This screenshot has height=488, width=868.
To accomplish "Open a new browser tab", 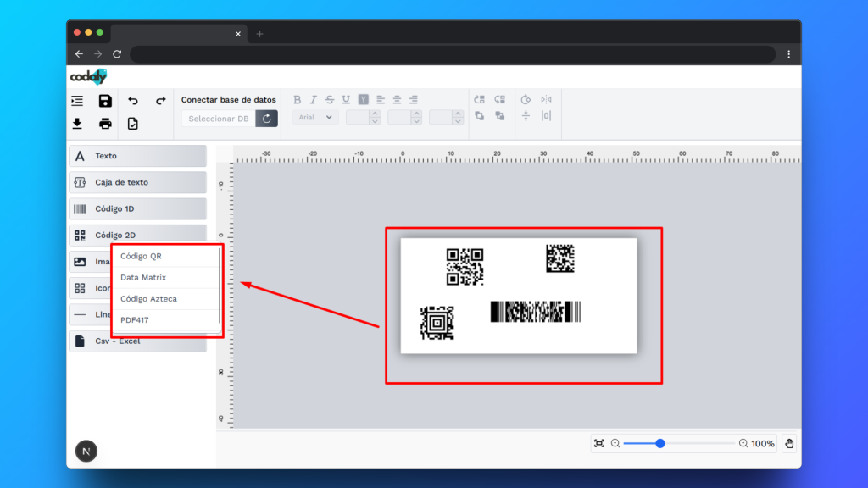I will point(259,34).
